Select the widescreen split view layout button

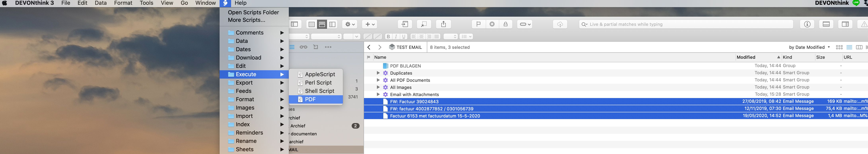(x=322, y=24)
